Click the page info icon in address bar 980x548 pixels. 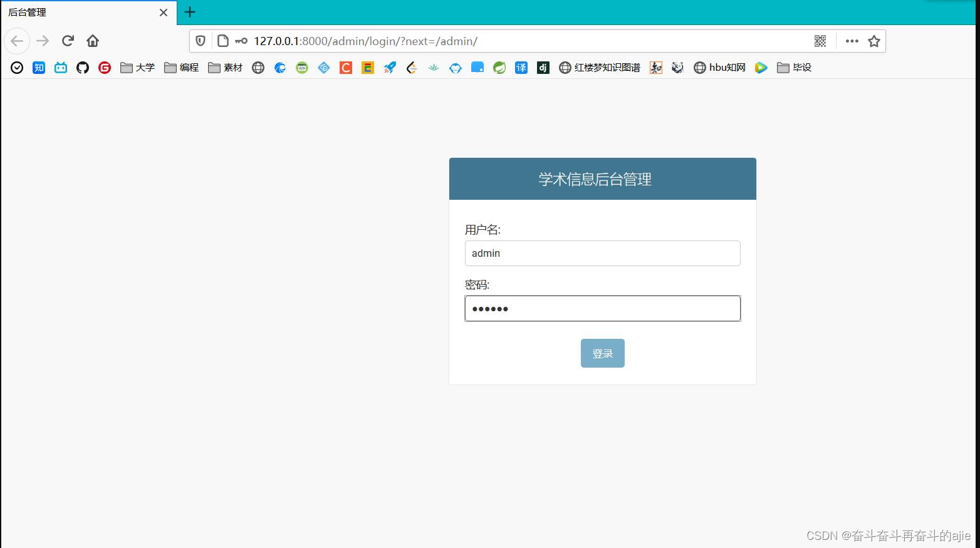[x=222, y=41]
